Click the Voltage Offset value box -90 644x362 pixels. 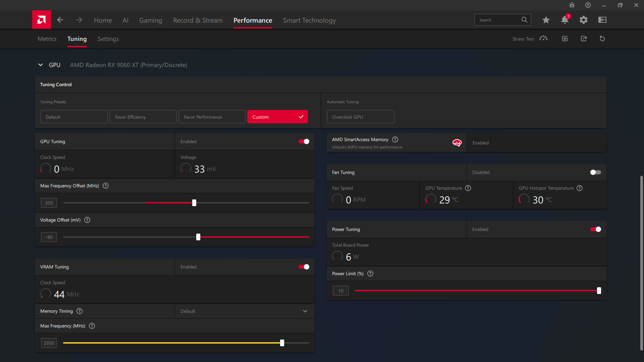point(49,237)
